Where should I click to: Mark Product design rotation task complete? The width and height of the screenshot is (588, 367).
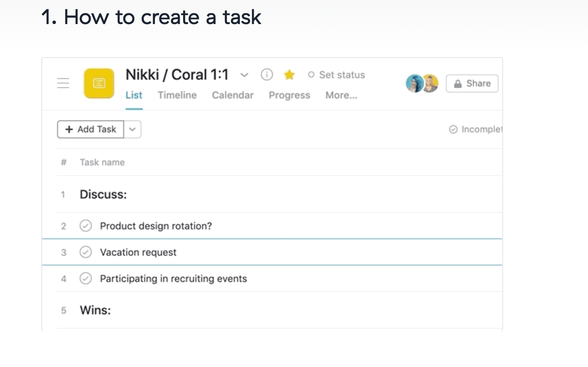coord(86,226)
